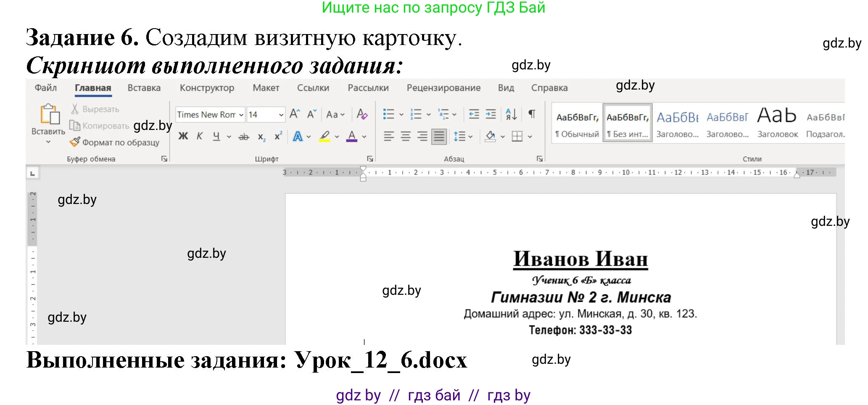Apply the Заголовок 1 style
Viewport: 868px width, 405px height.
[677, 124]
